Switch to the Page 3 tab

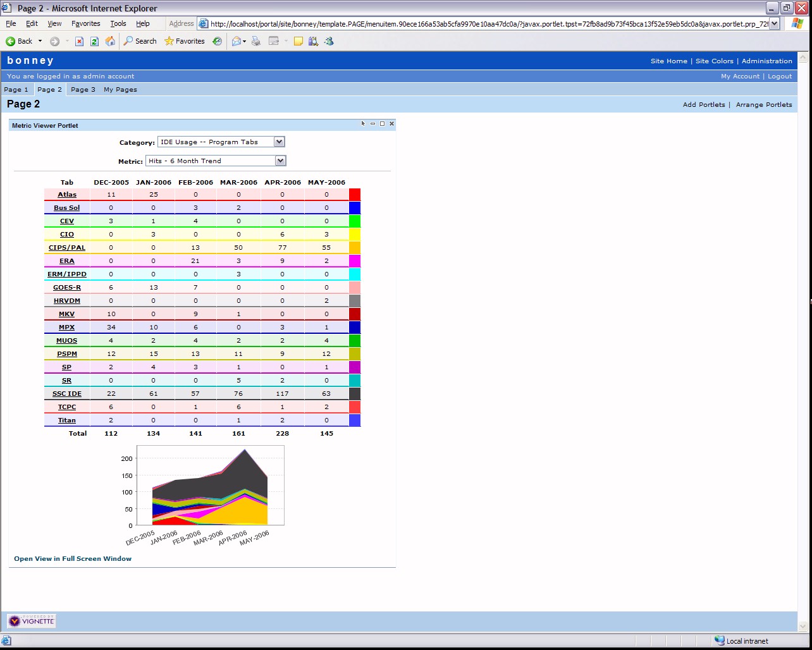point(83,90)
